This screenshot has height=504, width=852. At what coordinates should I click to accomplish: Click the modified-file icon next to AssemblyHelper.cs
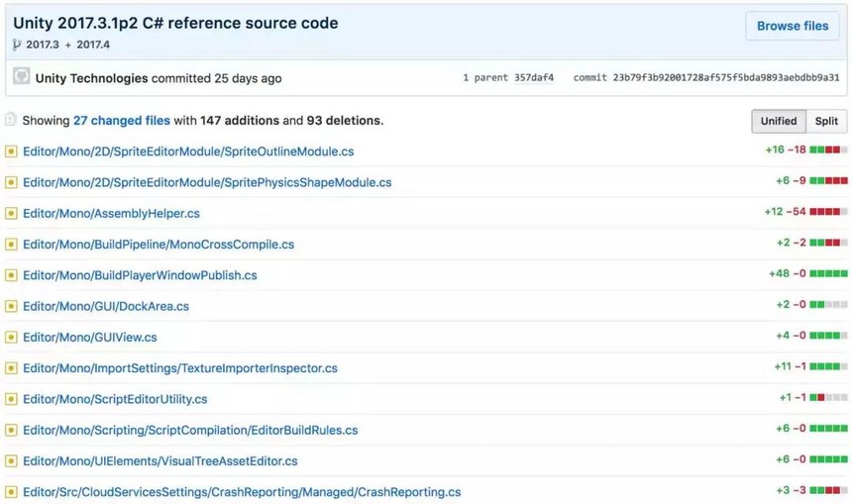click(11, 213)
